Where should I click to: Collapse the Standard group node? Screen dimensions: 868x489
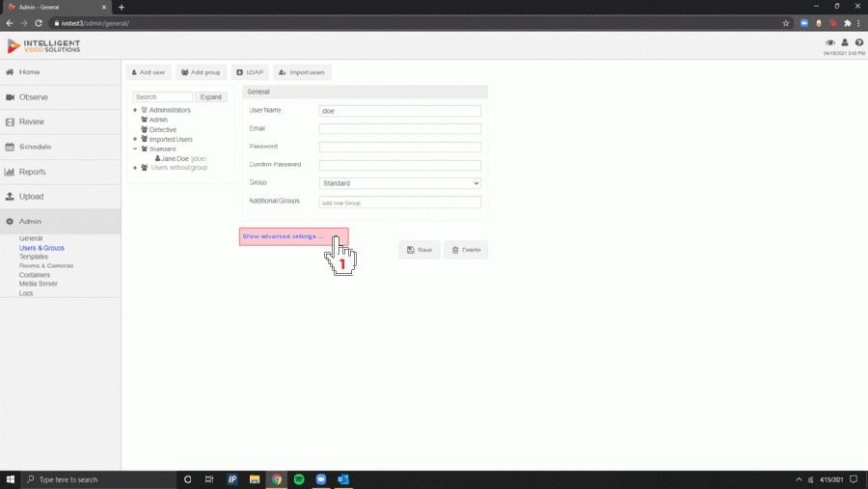(135, 149)
